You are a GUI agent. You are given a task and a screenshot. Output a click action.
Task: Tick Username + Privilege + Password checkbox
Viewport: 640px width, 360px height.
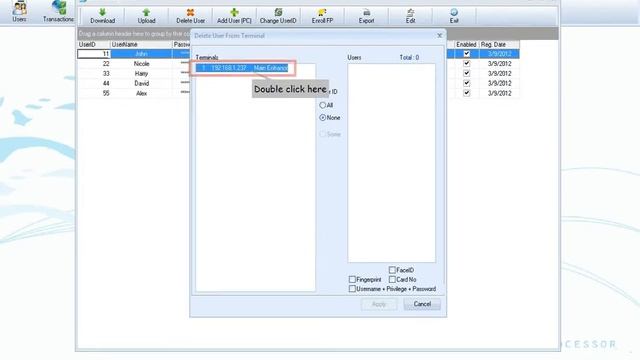tap(352, 289)
